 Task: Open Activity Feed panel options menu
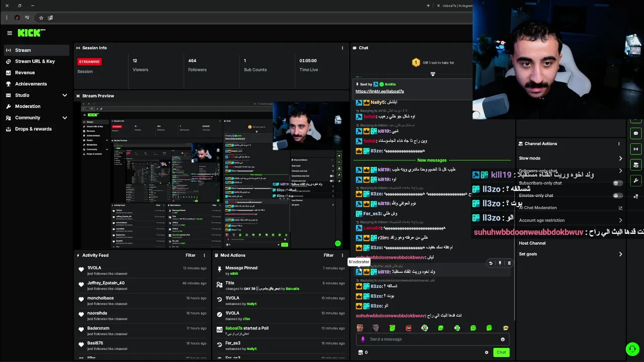(x=204, y=255)
